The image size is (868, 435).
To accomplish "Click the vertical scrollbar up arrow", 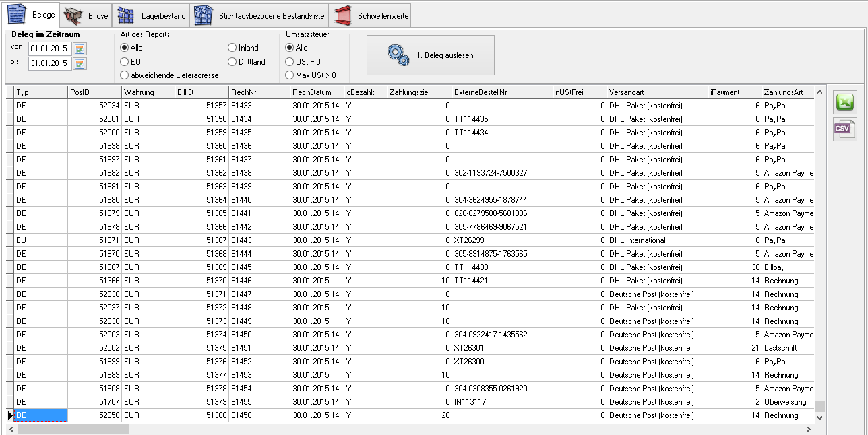I will pos(819,92).
